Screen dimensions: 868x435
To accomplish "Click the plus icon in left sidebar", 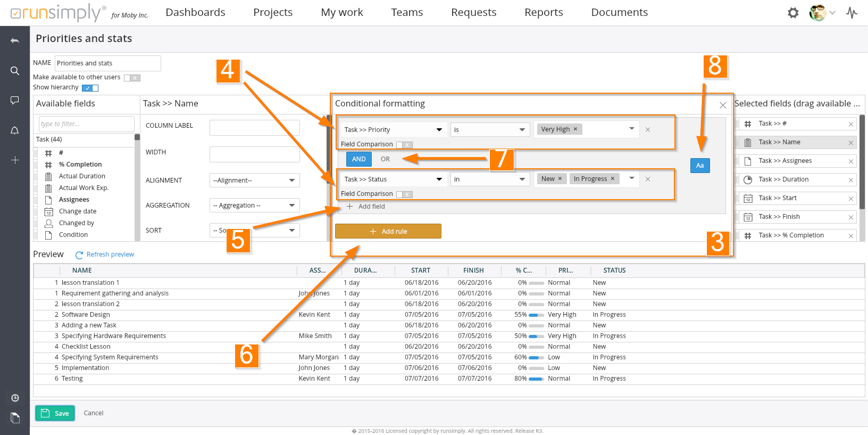I will click(15, 160).
